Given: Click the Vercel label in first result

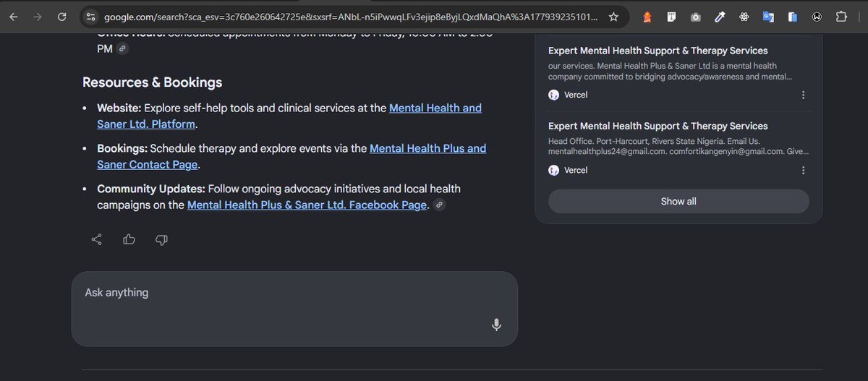Looking at the screenshot, I should click(x=576, y=95).
